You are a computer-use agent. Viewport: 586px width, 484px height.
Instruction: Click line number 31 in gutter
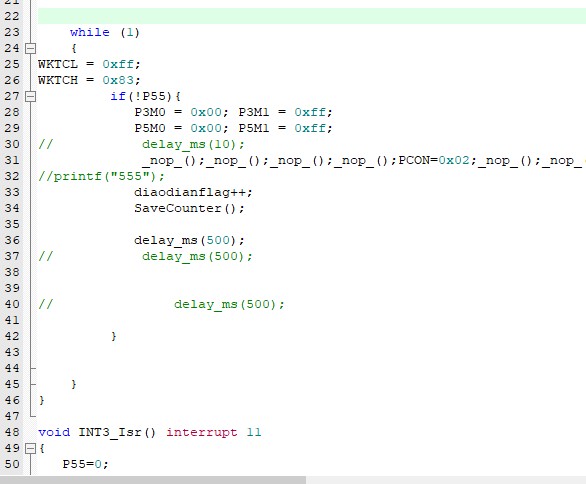(12, 160)
